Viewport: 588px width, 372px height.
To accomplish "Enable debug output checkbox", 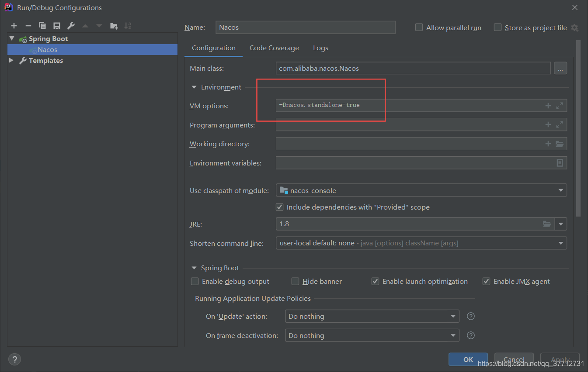I will coord(195,281).
